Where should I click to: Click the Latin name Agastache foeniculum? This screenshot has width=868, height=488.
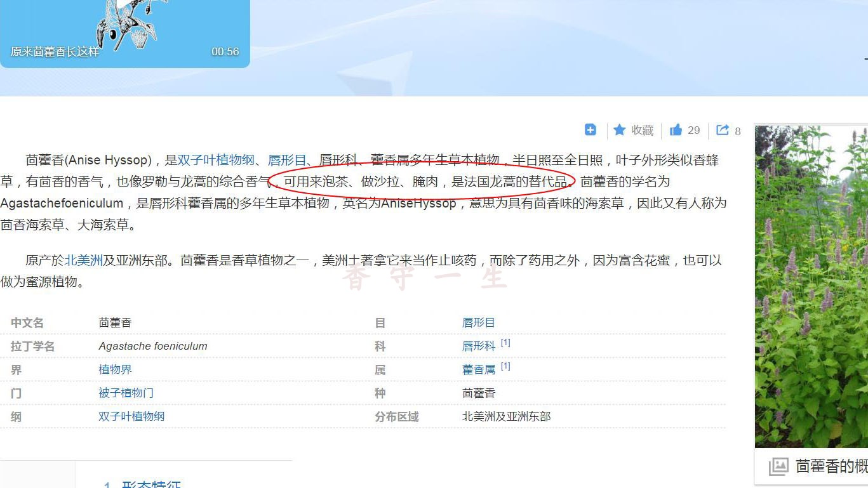[x=153, y=346]
